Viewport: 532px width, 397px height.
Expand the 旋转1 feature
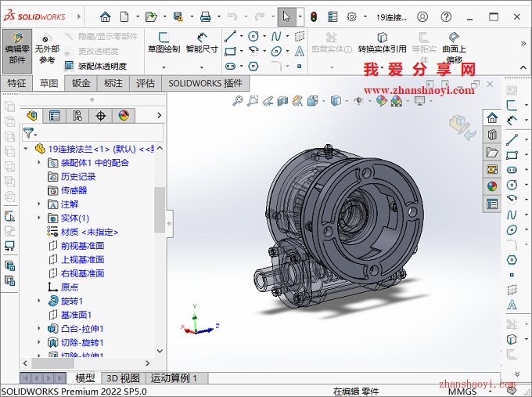pos(38,301)
